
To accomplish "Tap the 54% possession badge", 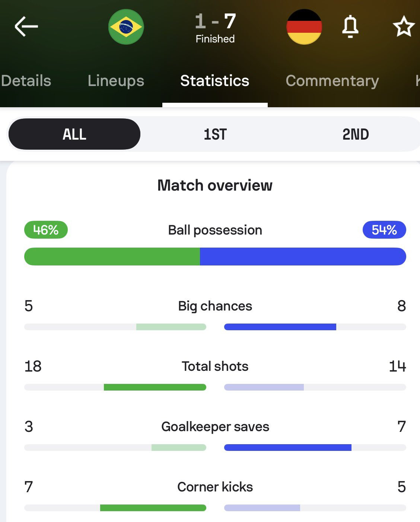I will [x=384, y=230].
